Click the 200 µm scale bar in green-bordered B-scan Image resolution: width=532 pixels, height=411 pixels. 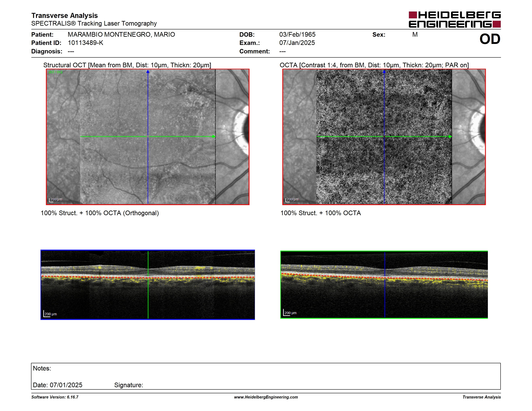(x=290, y=313)
